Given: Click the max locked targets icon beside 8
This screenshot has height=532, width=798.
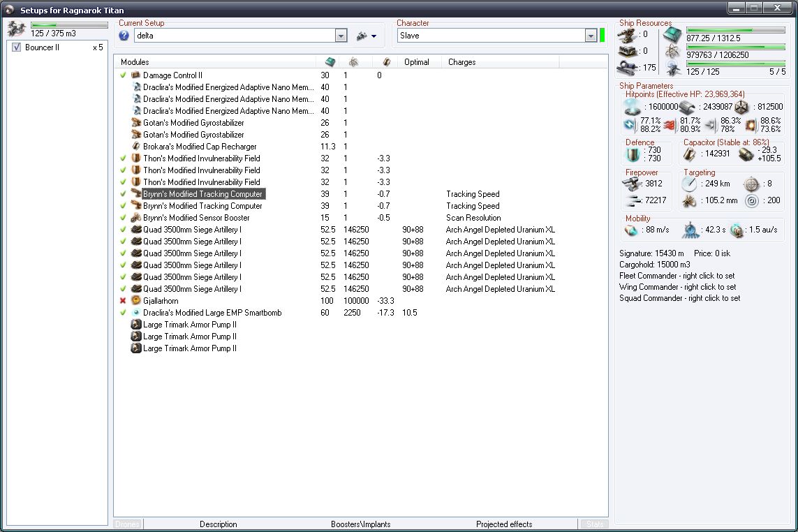Looking at the screenshot, I should 752,184.
